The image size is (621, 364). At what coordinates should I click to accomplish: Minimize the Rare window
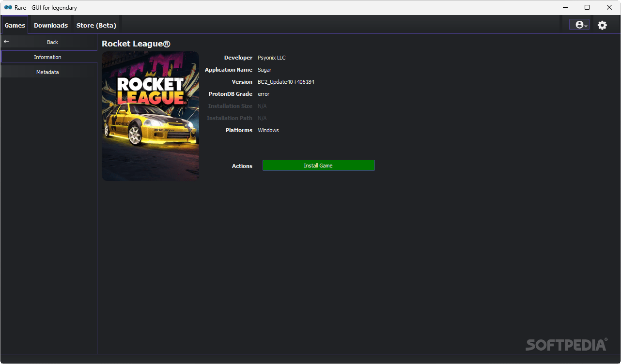pos(565,7)
